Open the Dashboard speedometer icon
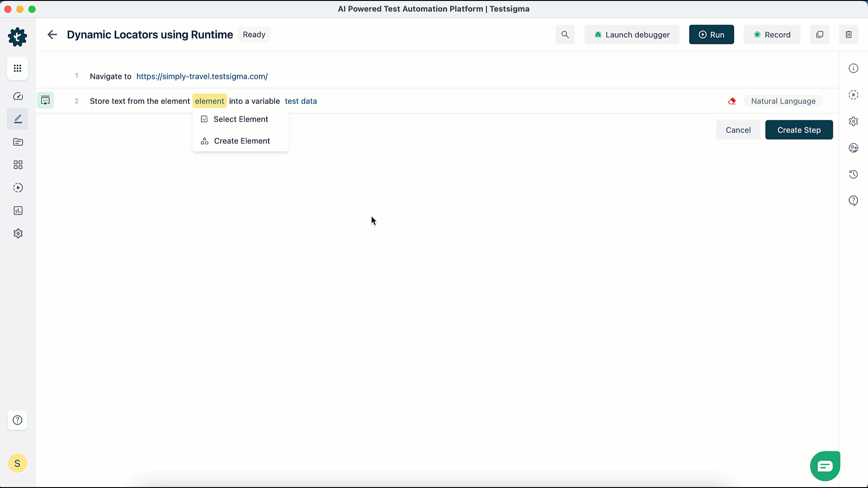 [x=18, y=96]
